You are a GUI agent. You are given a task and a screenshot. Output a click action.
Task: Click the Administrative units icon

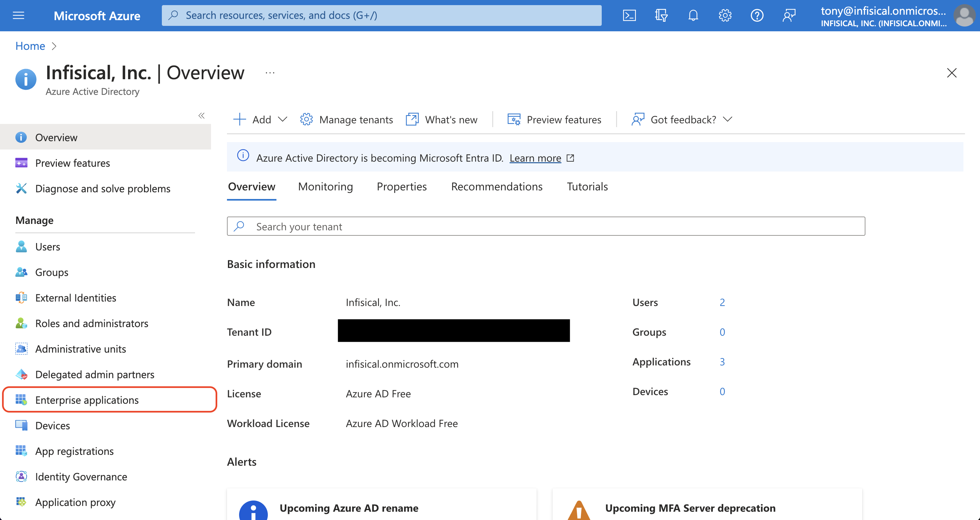tap(21, 349)
